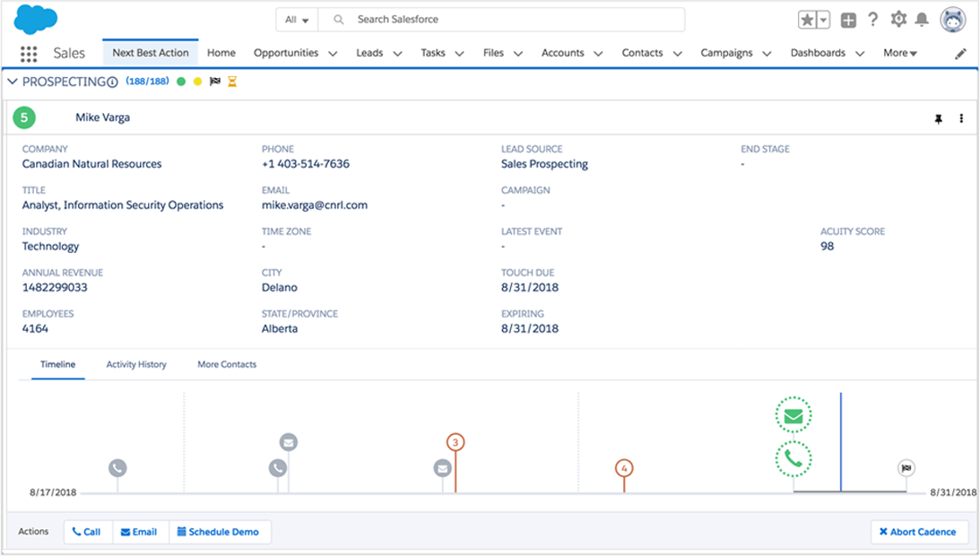Click the Acuity Score value 98

[828, 247]
